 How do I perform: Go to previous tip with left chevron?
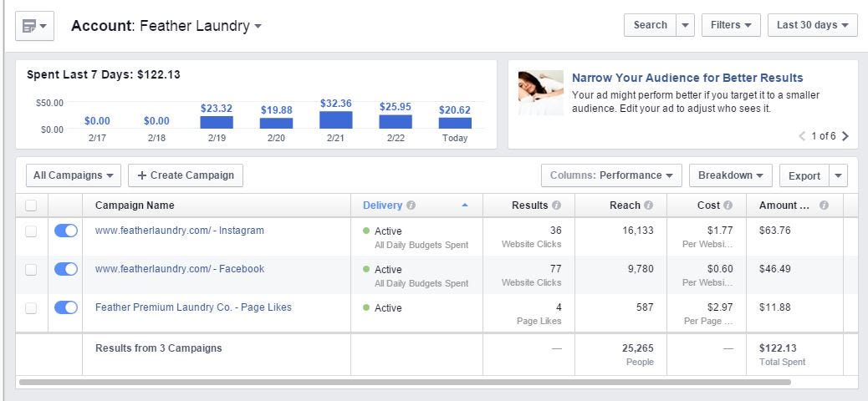pyautogui.click(x=802, y=136)
